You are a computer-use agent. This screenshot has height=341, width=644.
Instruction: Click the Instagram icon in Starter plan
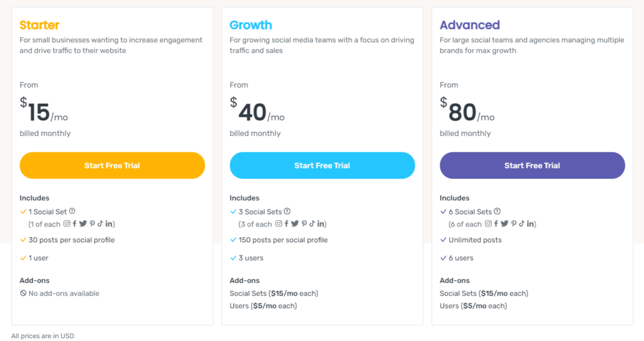click(x=67, y=223)
